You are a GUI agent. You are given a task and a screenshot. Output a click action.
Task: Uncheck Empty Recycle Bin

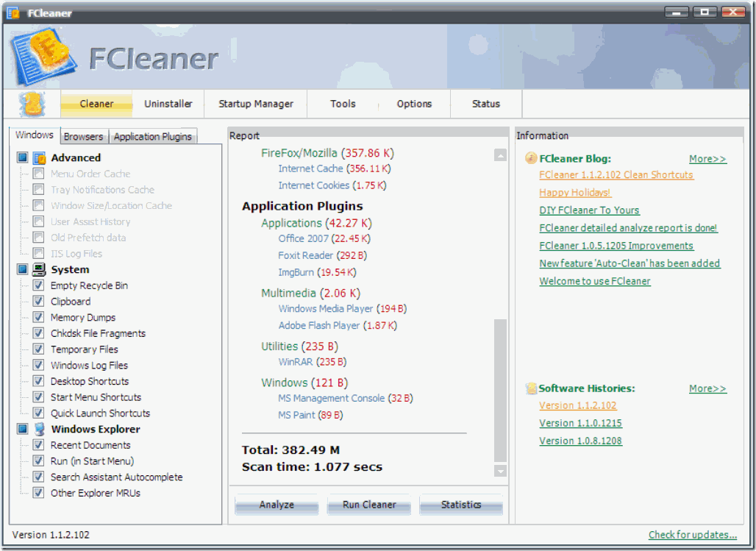38,285
